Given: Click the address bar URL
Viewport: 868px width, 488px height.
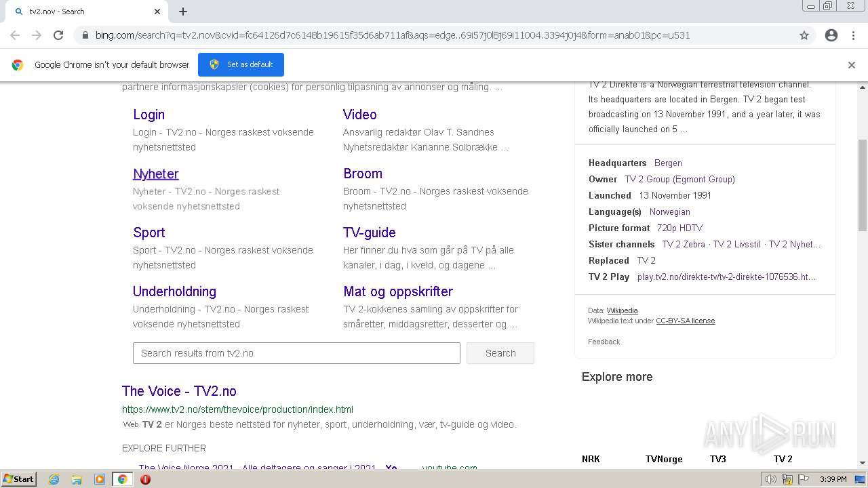Looking at the screenshot, I should point(393,35).
